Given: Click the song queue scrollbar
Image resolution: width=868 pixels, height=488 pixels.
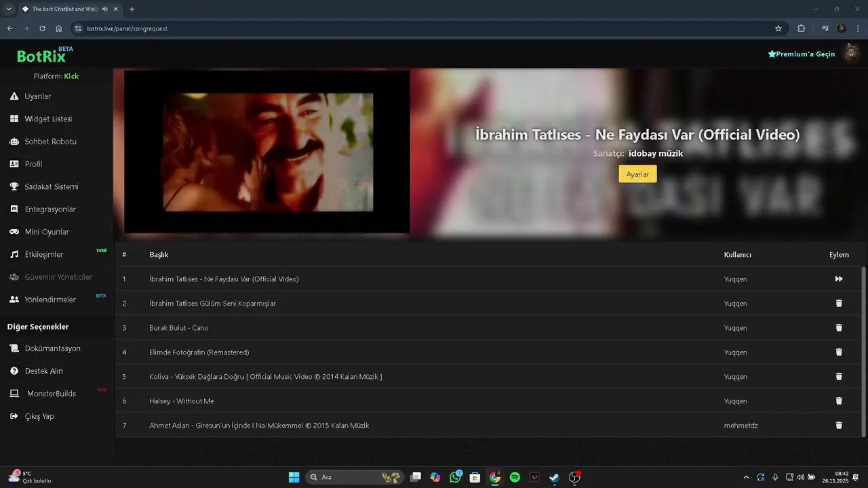Looking at the screenshot, I should pyautogui.click(x=863, y=351).
